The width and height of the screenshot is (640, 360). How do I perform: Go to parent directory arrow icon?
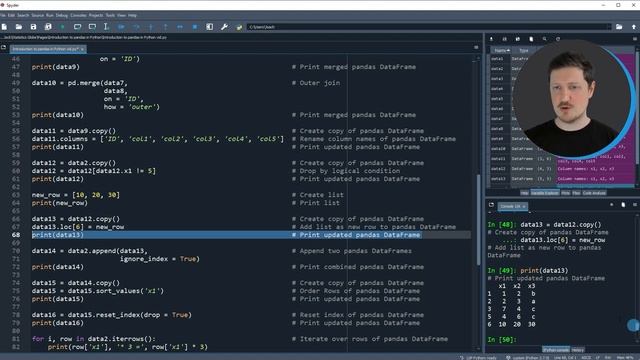[x=634, y=27]
